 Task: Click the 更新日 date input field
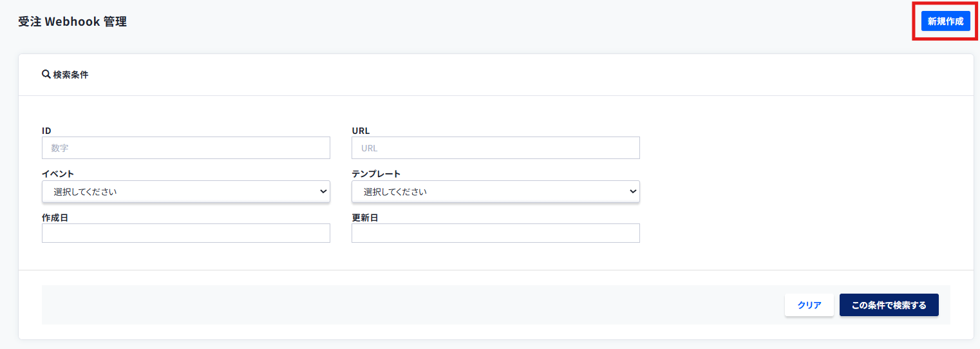495,233
